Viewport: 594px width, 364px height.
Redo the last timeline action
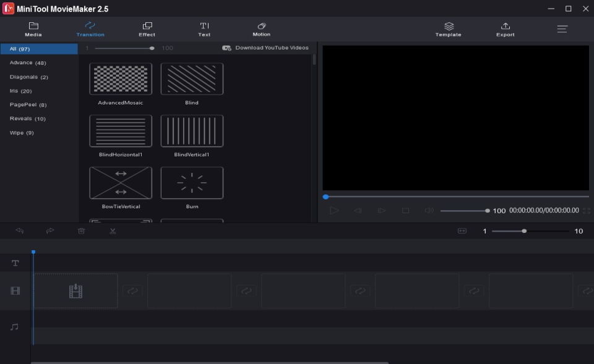pos(50,231)
